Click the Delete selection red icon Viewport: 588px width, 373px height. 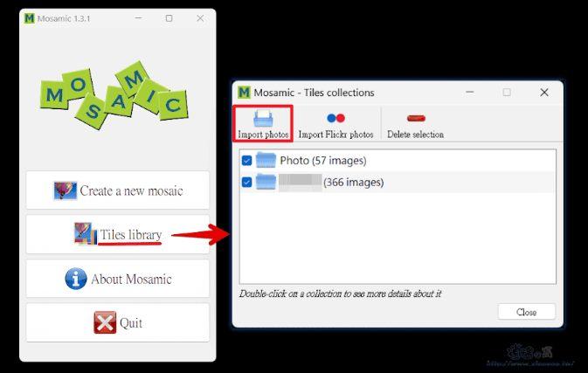point(416,119)
